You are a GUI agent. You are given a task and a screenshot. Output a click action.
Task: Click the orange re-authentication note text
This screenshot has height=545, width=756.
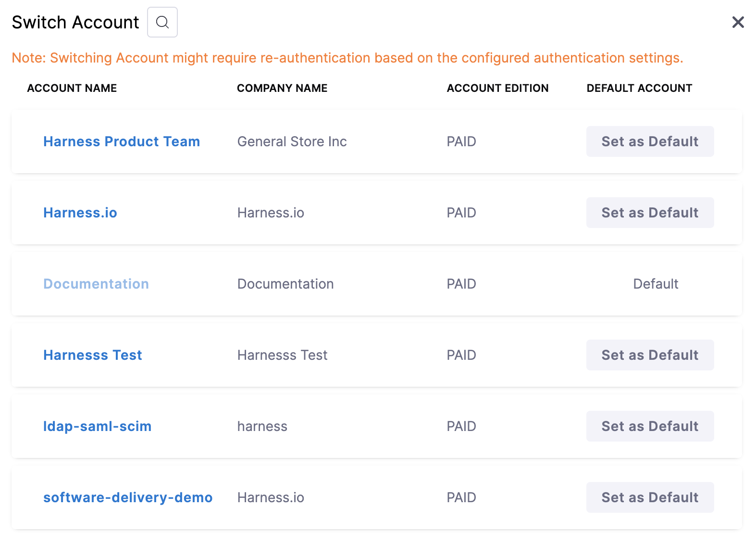347,58
